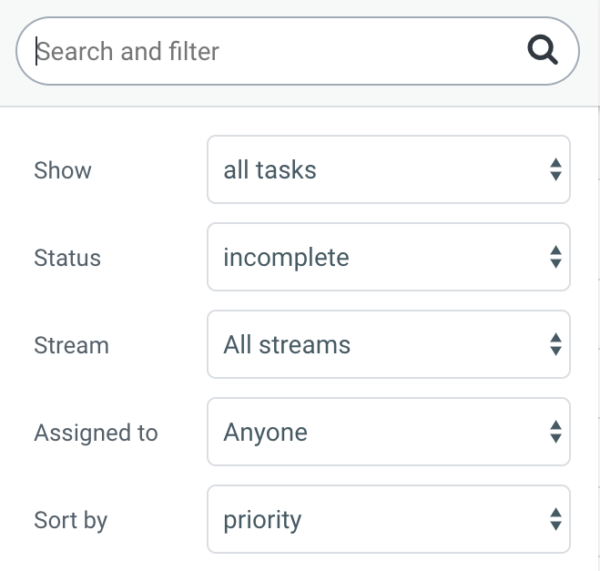This screenshot has height=571, width=600.
Task: Click the arrows icon on the priority selector
Action: (x=556, y=519)
